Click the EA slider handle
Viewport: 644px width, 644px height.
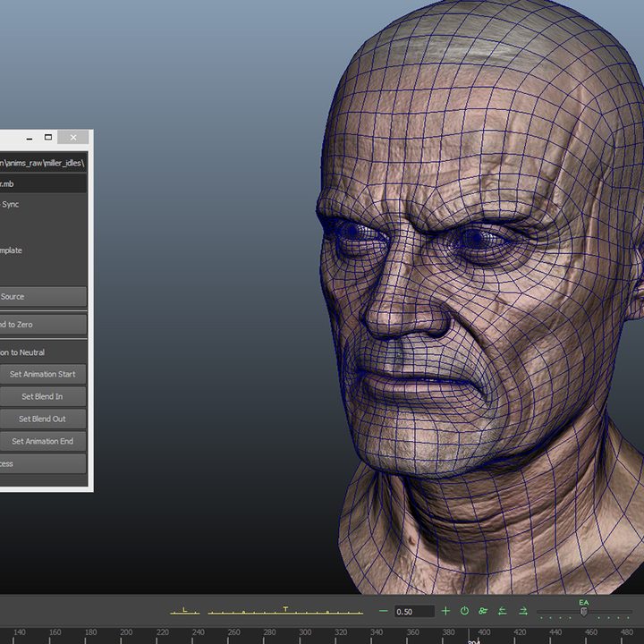point(583,612)
